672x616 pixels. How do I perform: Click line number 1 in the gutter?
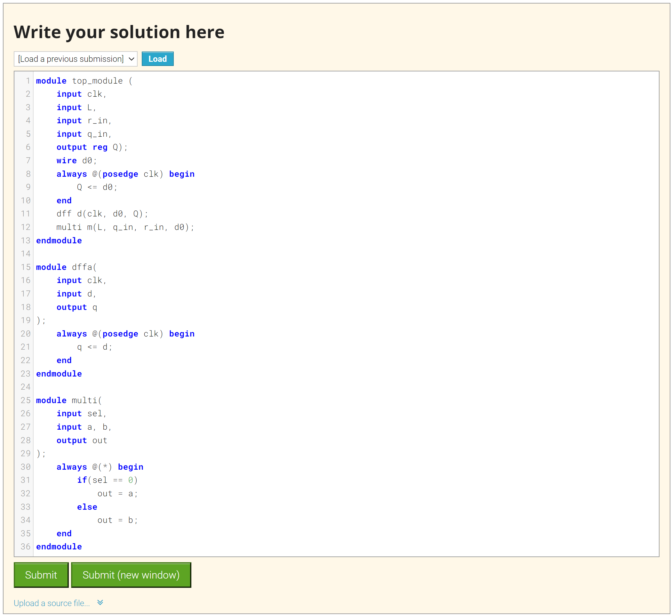28,81
